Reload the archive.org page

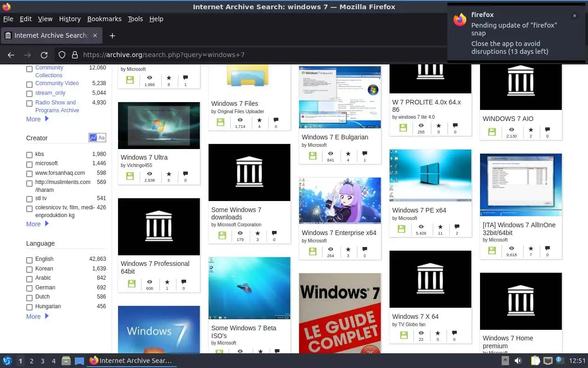click(x=44, y=55)
